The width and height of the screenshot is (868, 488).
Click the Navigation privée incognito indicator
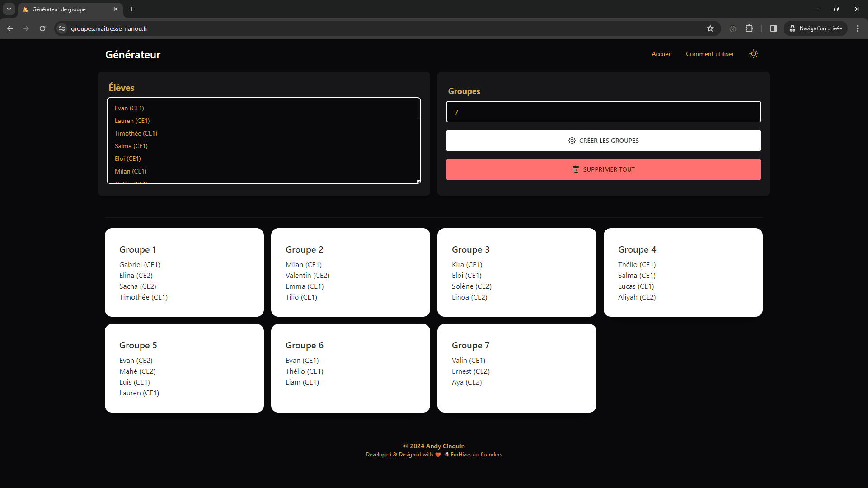(x=816, y=28)
